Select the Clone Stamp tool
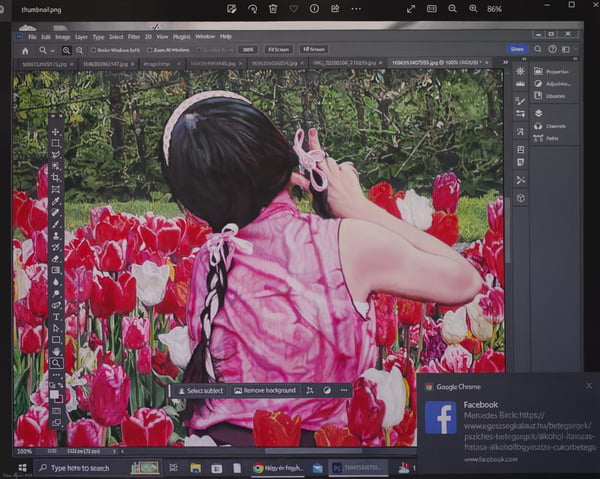The width and height of the screenshot is (600, 479). click(56, 235)
